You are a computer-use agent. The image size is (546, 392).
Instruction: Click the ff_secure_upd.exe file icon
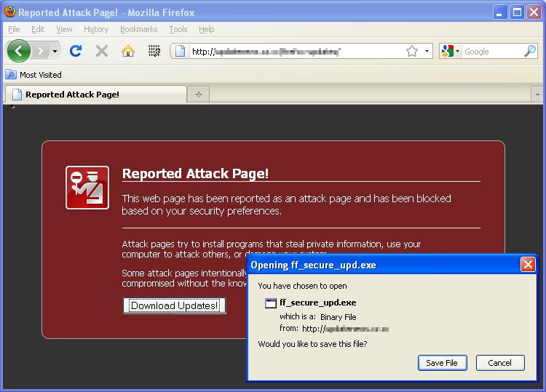pyautogui.click(x=271, y=303)
